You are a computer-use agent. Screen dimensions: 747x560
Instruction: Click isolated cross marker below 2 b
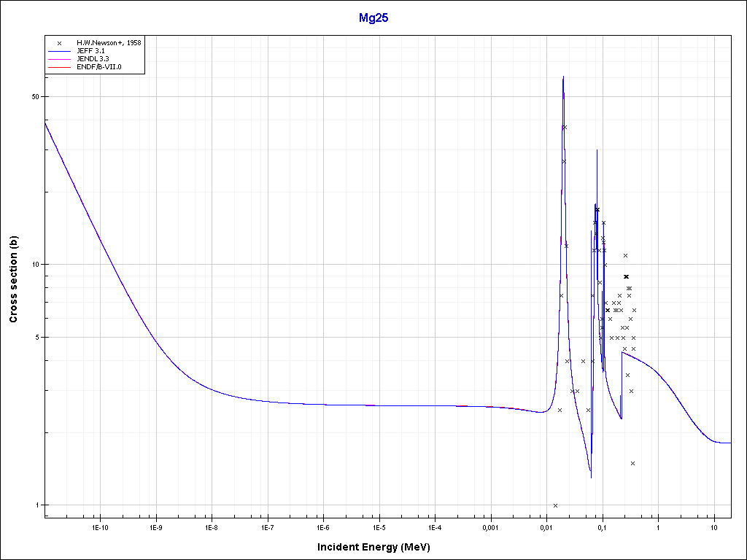pyautogui.click(x=632, y=463)
